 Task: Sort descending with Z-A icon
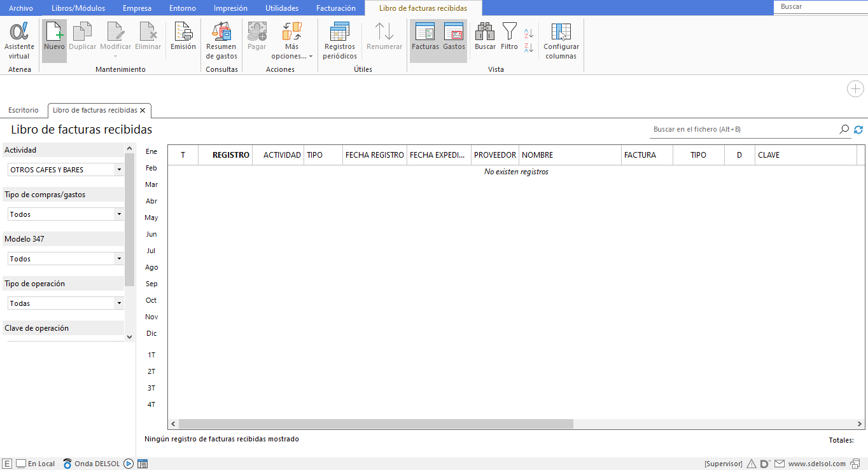point(529,48)
